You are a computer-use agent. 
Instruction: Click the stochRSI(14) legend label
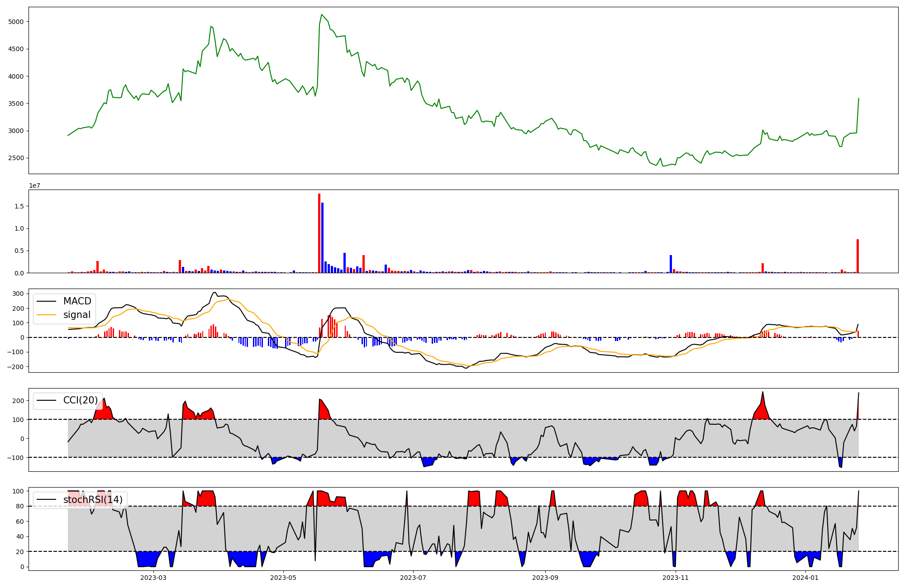click(93, 500)
